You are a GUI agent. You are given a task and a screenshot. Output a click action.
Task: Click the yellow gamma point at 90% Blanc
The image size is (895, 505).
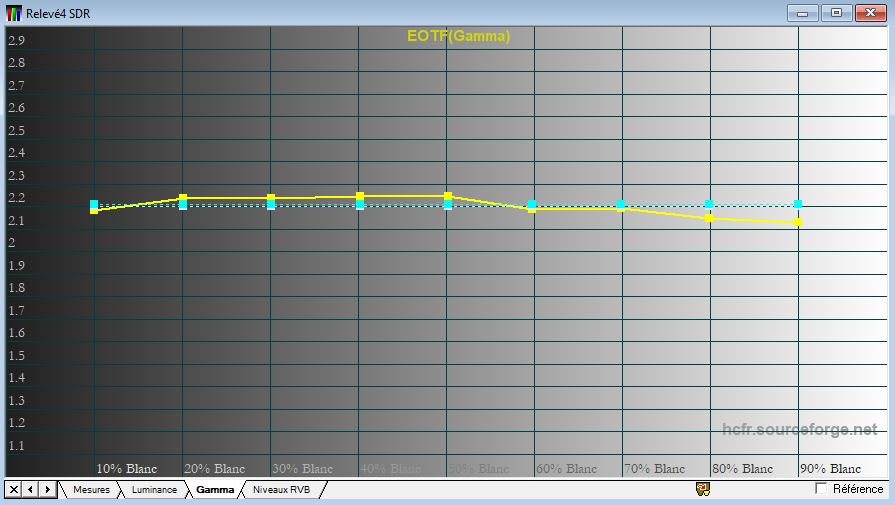pyautogui.click(x=798, y=222)
